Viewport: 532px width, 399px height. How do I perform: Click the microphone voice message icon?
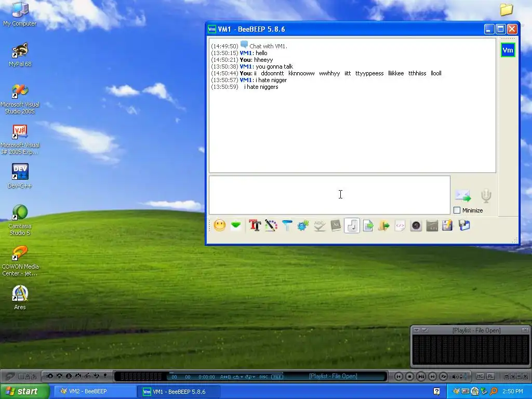(x=486, y=196)
